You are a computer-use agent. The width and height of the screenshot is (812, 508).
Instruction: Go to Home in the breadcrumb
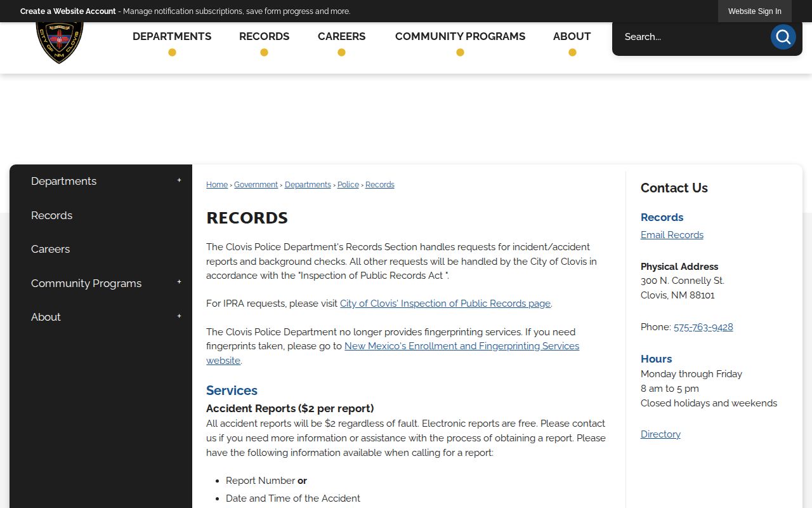click(217, 185)
